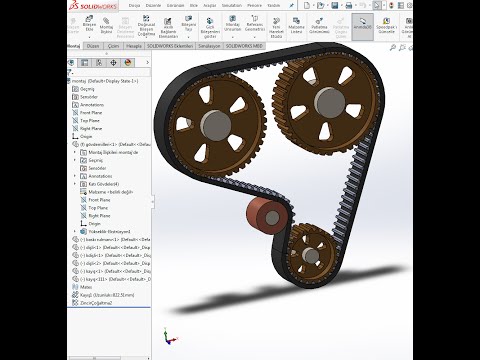The width and height of the screenshot is (480, 360).
Task: Open the SOLIDWORKS MBD tab
Action: [244, 46]
